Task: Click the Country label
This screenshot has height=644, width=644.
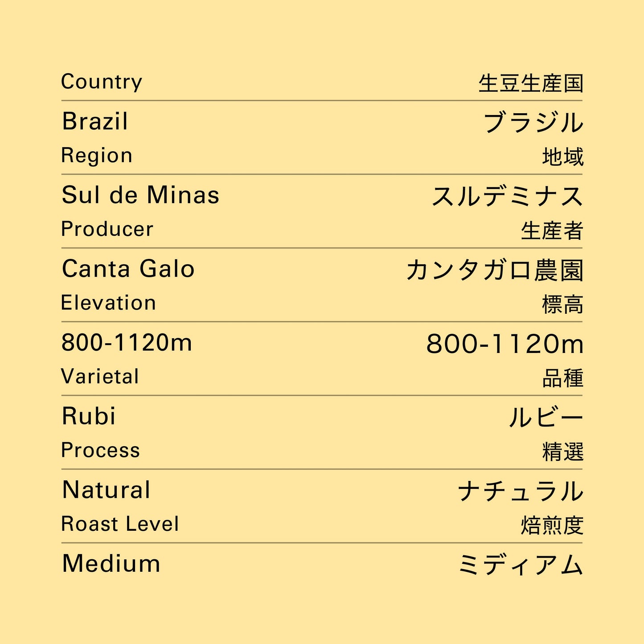Action: point(102,82)
